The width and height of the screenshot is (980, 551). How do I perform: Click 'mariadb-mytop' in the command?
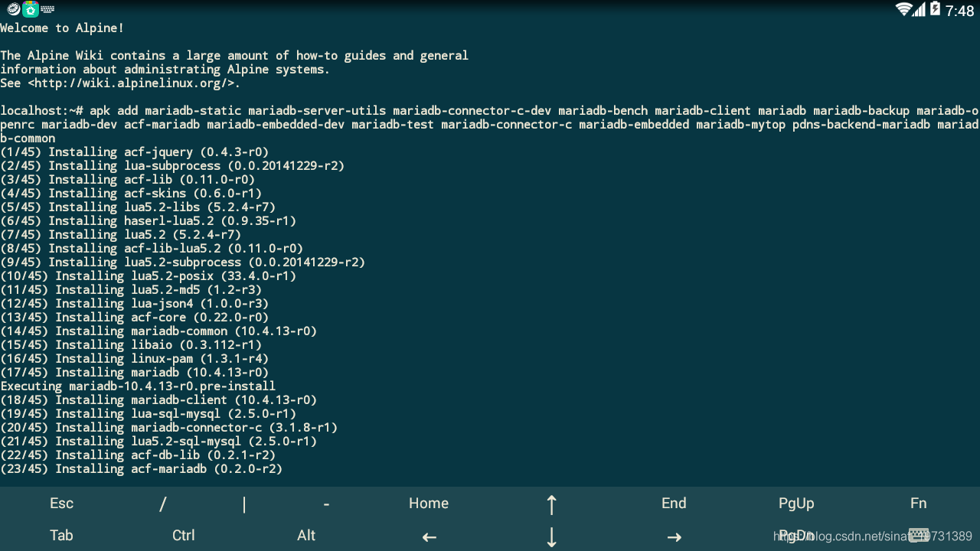pyautogui.click(x=741, y=124)
